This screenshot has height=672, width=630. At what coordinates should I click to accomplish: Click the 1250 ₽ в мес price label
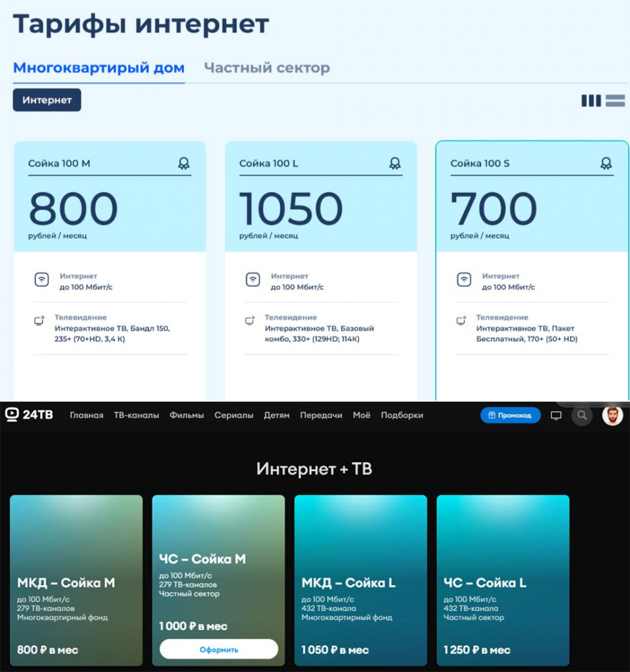[477, 650]
